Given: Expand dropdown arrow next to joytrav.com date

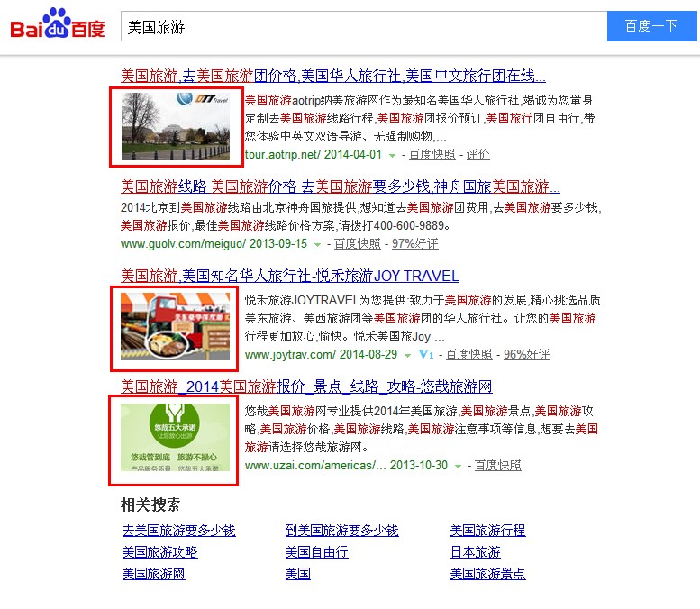Looking at the screenshot, I should (x=407, y=356).
